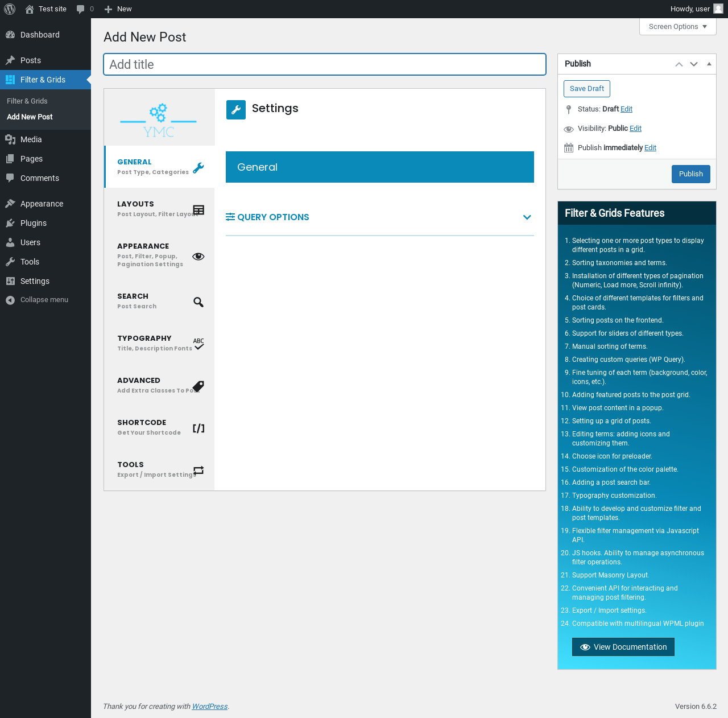Select Add New Post submenu item
The image size is (728, 718).
coord(30,117)
